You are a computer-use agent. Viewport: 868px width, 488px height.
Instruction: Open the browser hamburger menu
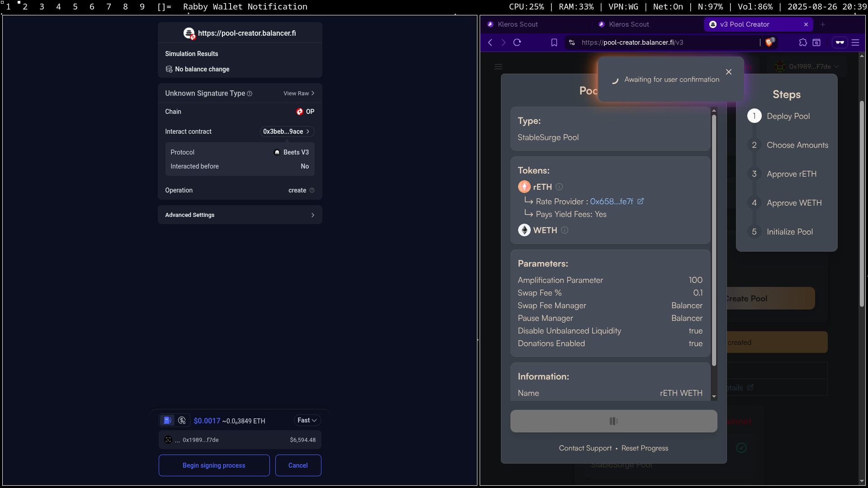click(x=855, y=42)
